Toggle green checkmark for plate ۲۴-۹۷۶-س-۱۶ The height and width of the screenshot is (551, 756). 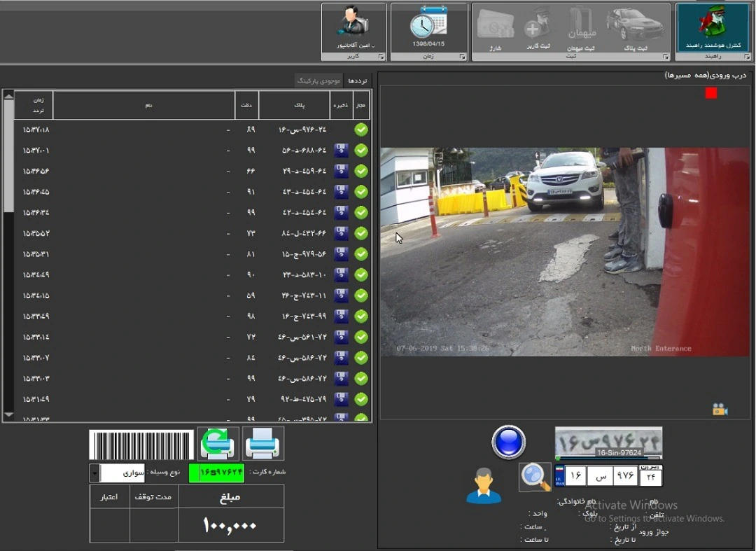tap(361, 130)
